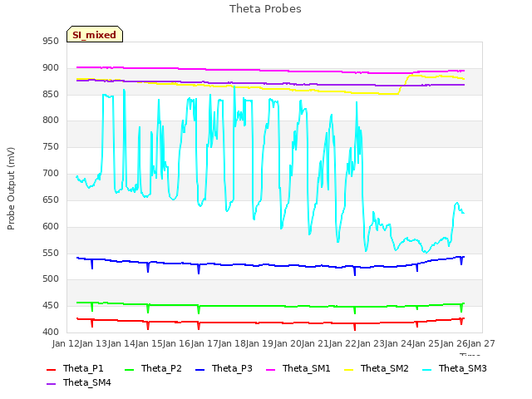Click the 750 y-axis tick label

point(51,147)
